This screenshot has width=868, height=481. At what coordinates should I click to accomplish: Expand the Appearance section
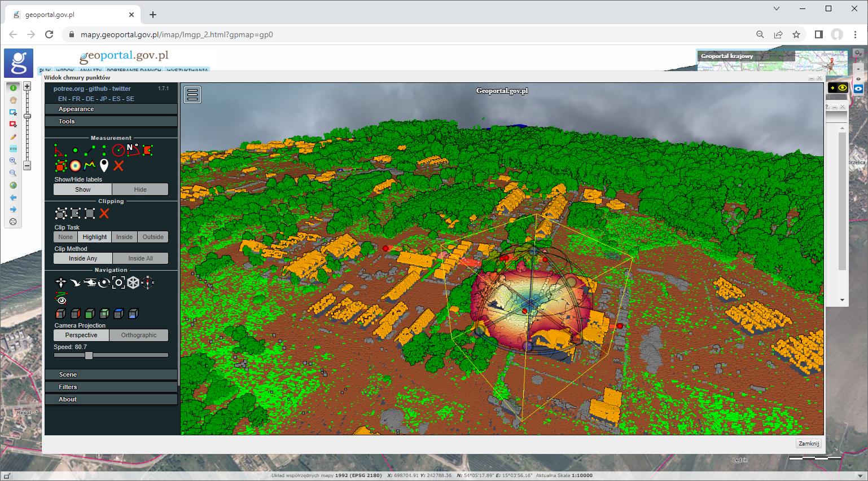pos(111,109)
